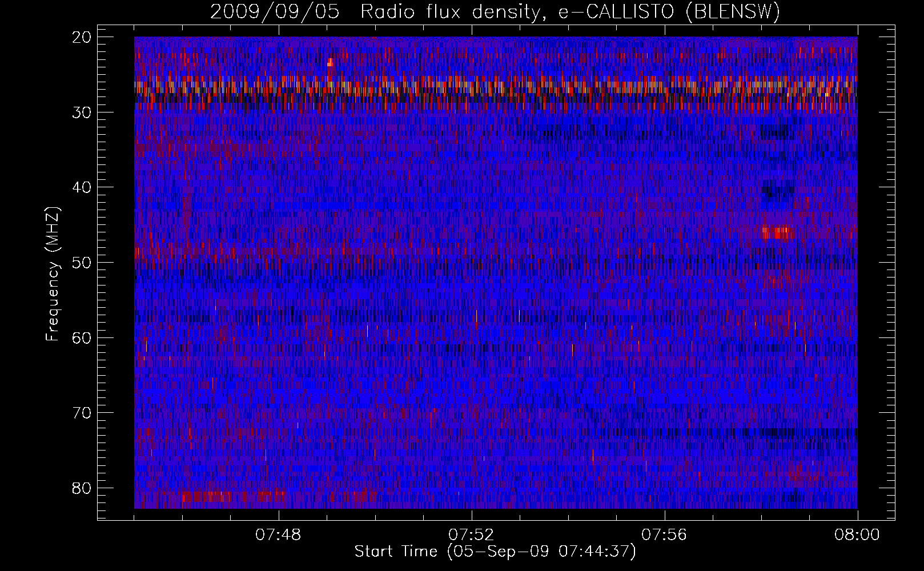Click the 30 MHz frequency tick label
924x571 pixels.
82,112
